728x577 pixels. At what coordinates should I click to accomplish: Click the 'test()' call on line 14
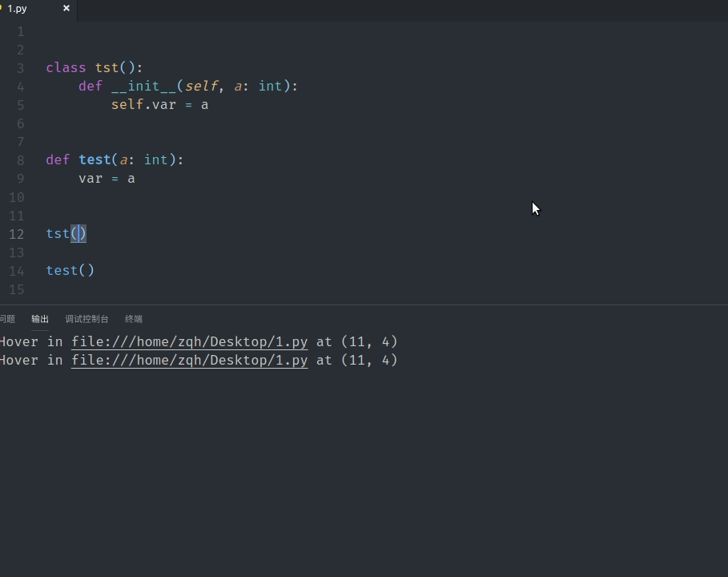coord(70,270)
